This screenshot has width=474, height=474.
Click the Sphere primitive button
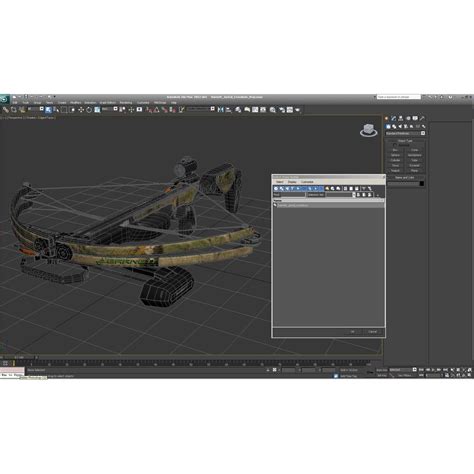(395, 155)
